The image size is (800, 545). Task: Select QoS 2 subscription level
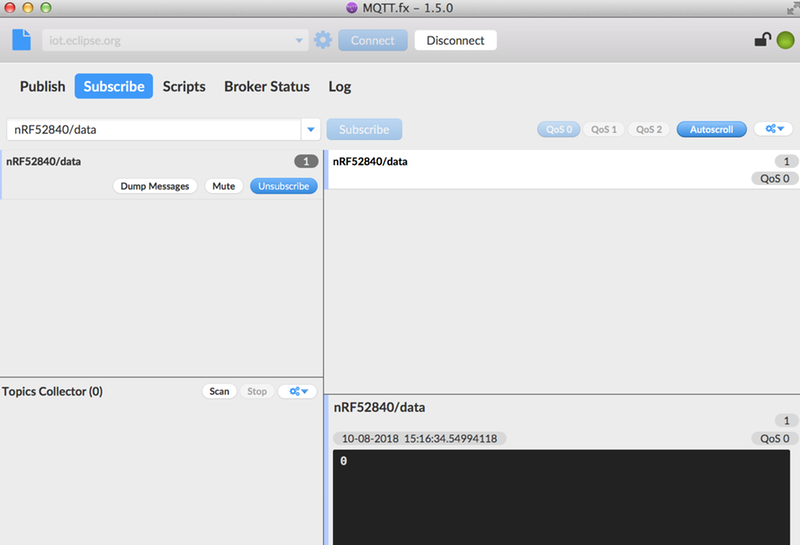pyautogui.click(x=649, y=129)
